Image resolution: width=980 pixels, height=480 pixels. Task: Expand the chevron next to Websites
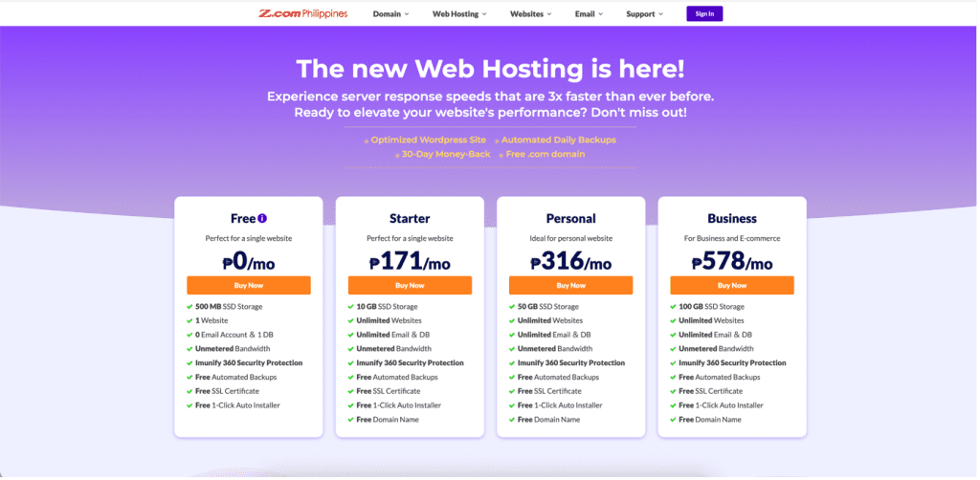pos(549,13)
